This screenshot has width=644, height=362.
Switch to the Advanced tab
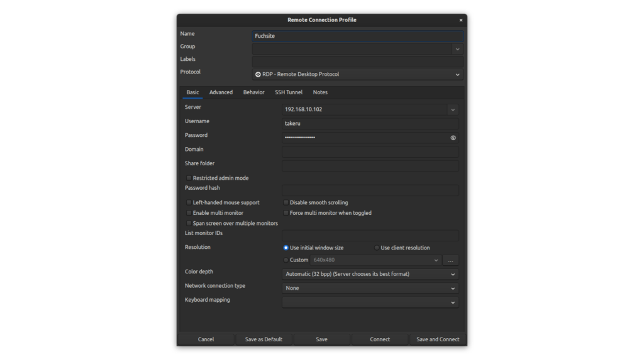(221, 92)
